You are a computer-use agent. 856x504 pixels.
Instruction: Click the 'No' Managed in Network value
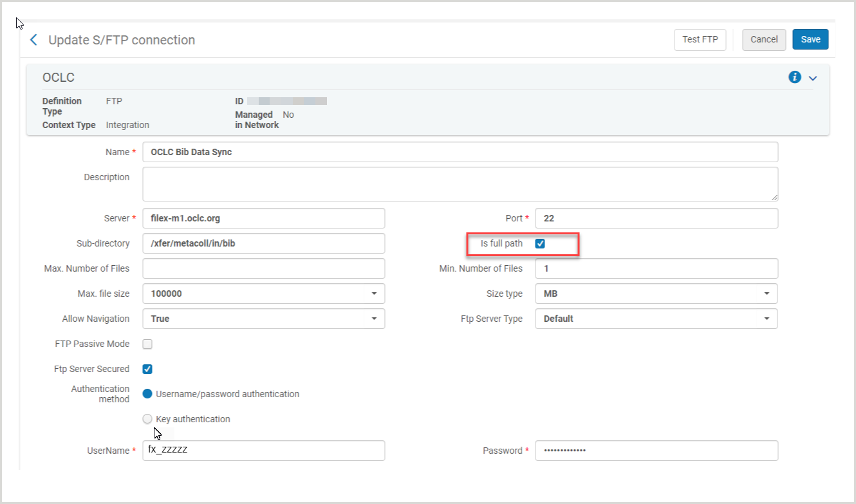(x=288, y=115)
